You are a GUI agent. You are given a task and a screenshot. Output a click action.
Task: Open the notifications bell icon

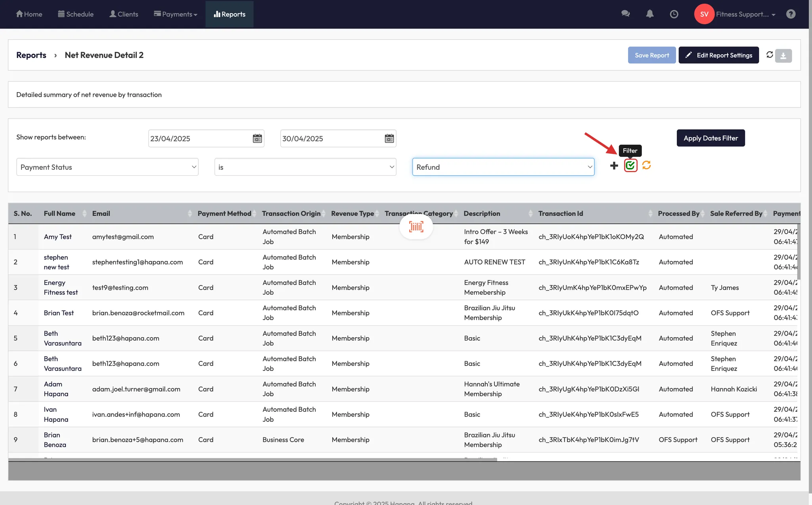pos(649,14)
